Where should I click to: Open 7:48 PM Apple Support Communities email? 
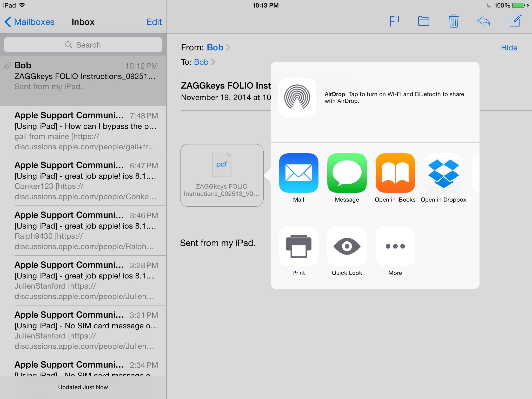coord(86,131)
